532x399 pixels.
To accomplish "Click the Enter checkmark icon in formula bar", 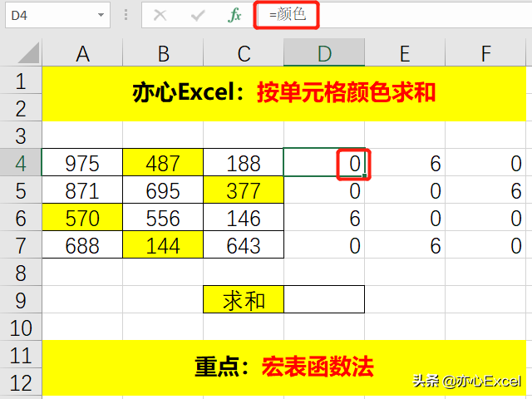I will pos(198,15).
